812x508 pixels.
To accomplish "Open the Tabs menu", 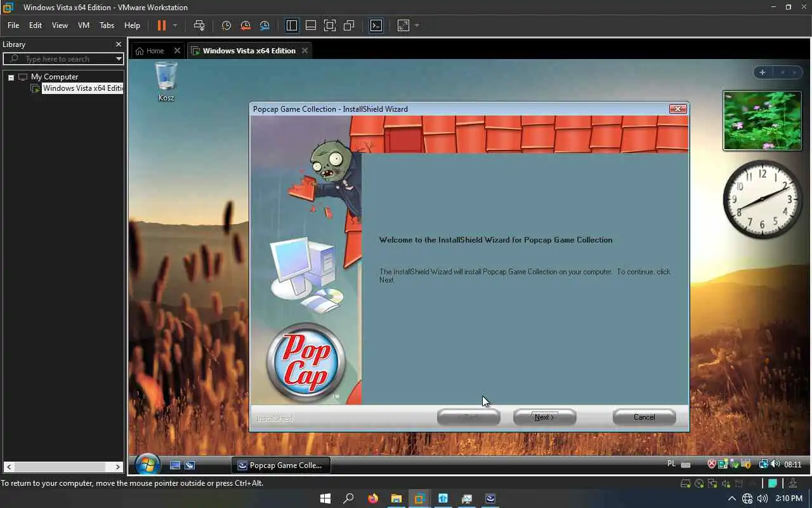I will point(107,25).
